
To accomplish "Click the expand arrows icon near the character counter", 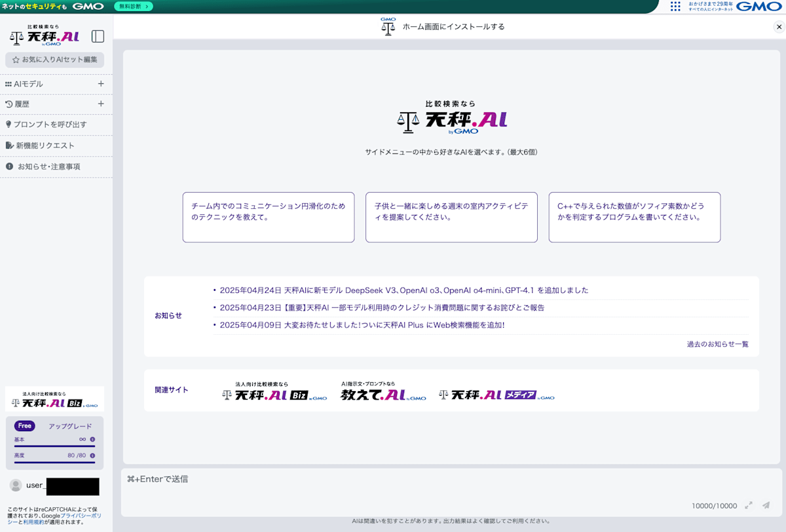I will click(749, 505).
